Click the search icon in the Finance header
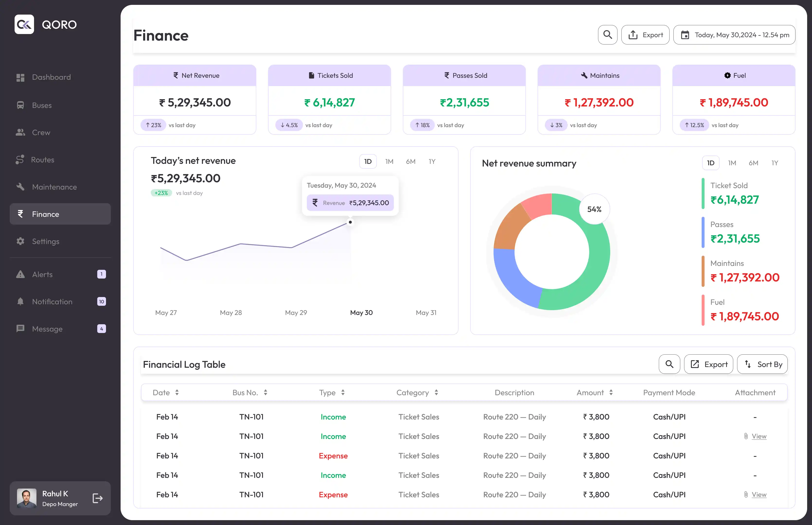The height and width of the screenshot is (525, 812). pos(608,35)
